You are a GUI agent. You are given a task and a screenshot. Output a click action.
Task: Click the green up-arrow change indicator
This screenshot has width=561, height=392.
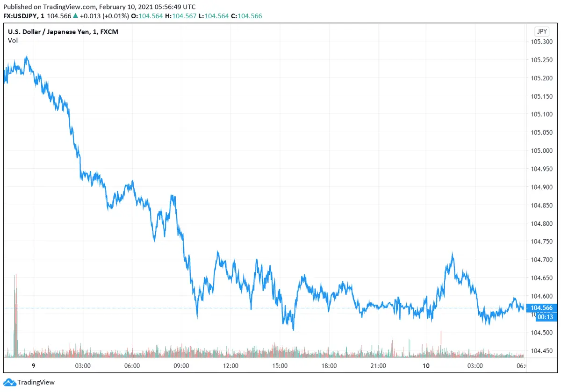coord(75,16)
